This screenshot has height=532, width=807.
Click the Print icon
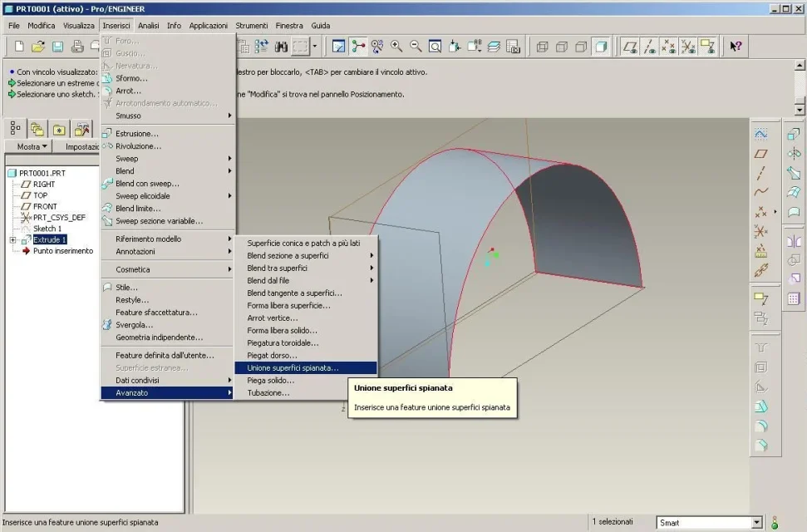tap(77, 47)
